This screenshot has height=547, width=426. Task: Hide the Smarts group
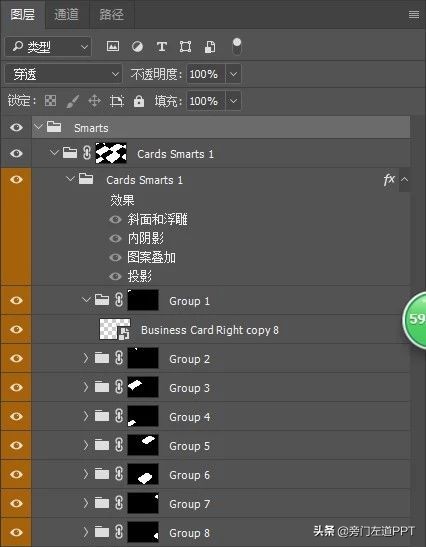[x=16, y=128]
